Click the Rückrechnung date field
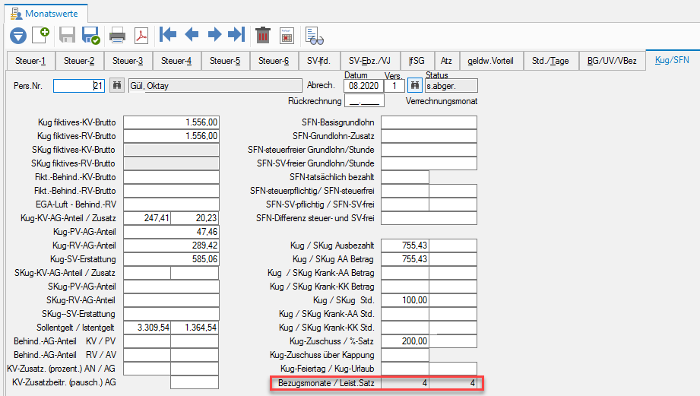Screen dimensions: 700x396 pyautogui.click(x=364, y=101)
